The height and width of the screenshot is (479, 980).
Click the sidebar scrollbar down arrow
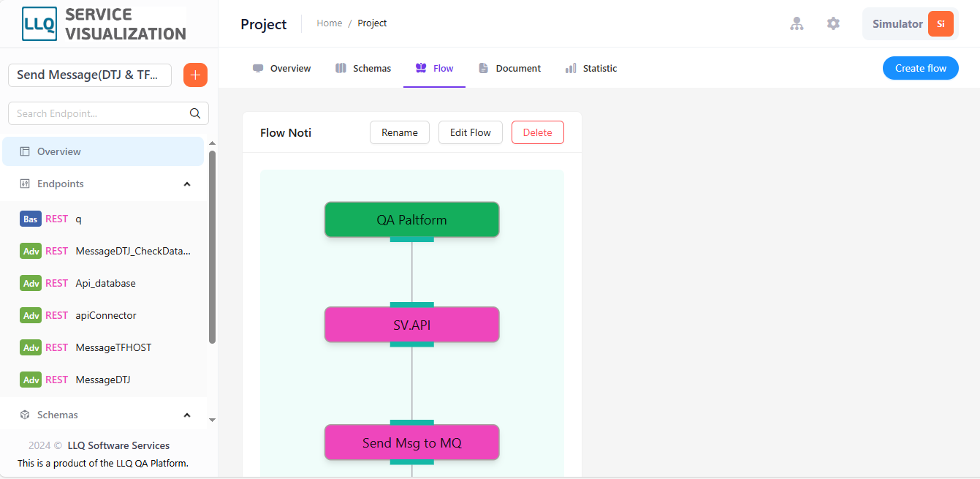click(x=213, y=420)
